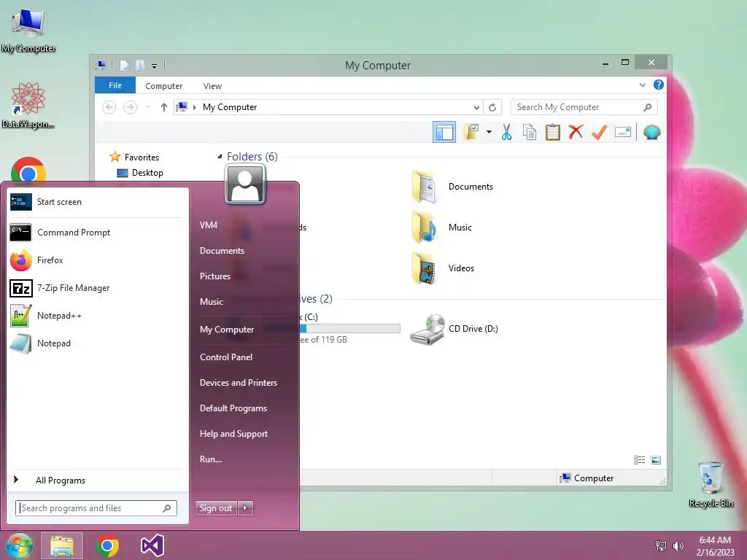Open Music in Start menu right pane
Viewport: 747px width, 560px height.
[x=211, y=301]
